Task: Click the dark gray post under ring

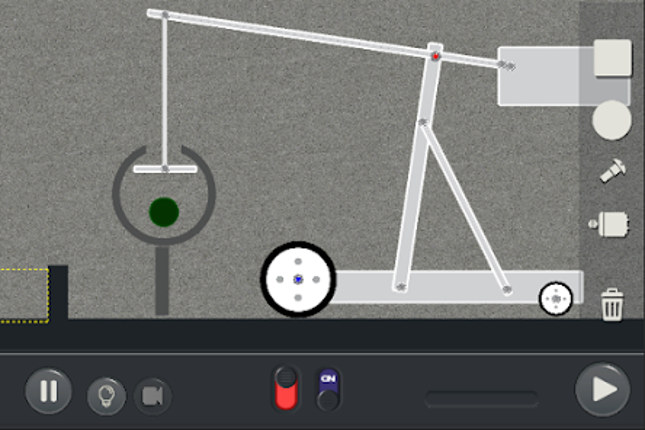Action: pyautogui.click(x=162, y=281)
